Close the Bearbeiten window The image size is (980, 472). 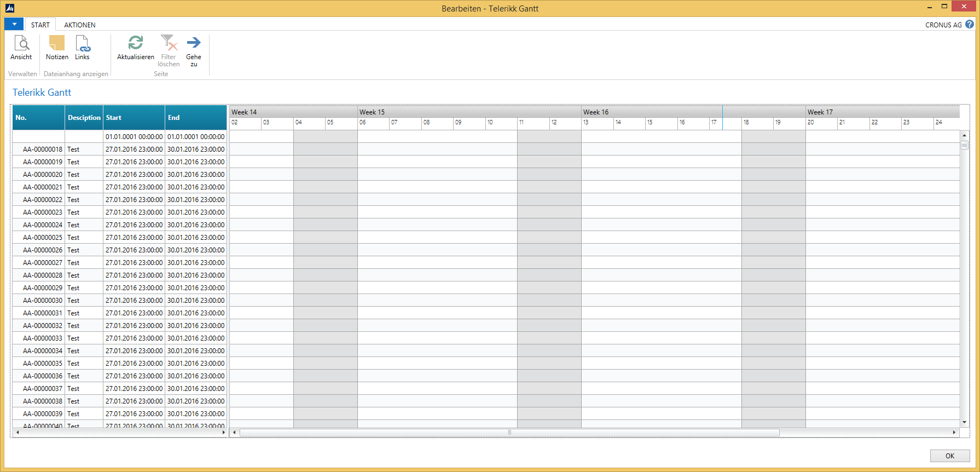pos(964,7)
